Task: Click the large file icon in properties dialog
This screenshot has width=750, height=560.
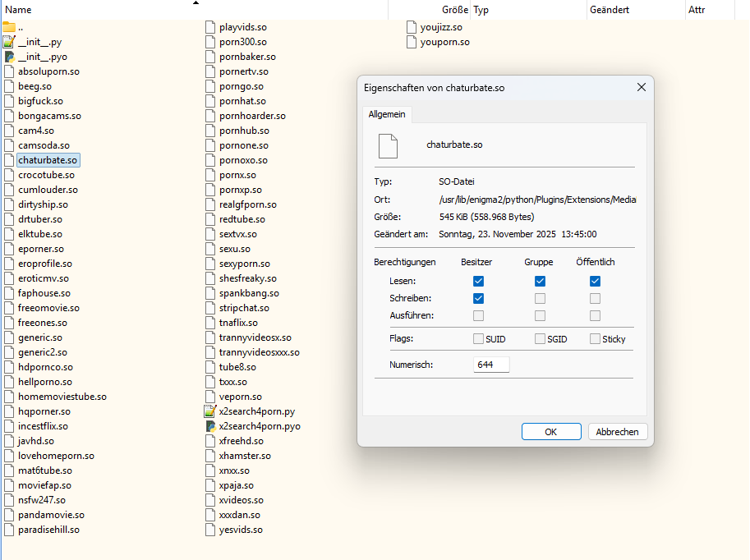Action: tap(388, 145)
